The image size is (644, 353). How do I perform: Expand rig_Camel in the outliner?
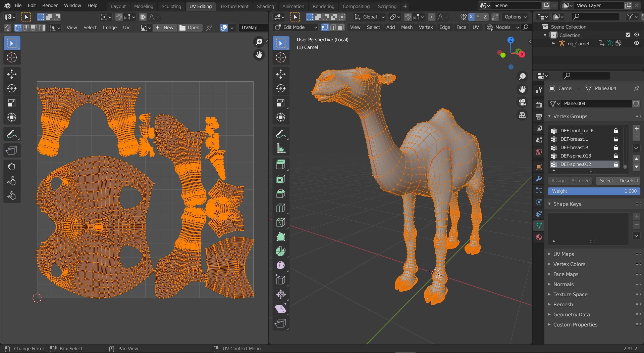tap(553, 44)
